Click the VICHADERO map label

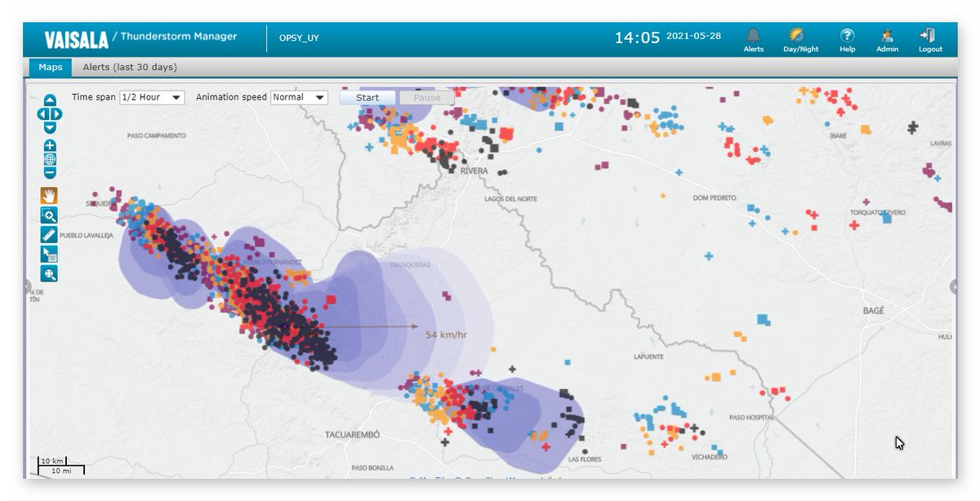pos(709,457)
